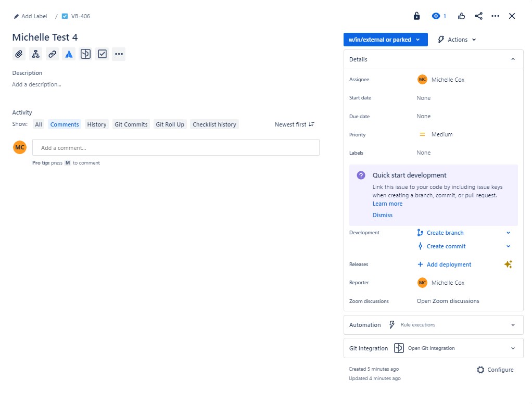Screen dimensions: 532x404
Task: Show All activity
Action: click(39, 124)
